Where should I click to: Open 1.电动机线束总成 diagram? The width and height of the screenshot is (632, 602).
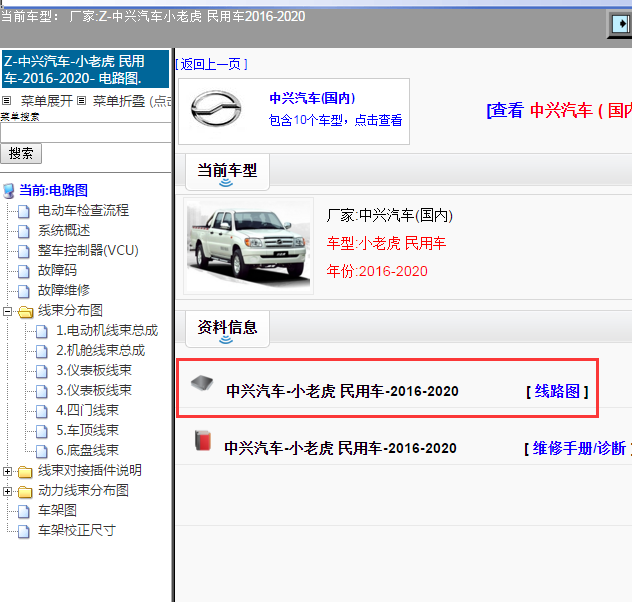pyautogui.click(x=107, y=330)
